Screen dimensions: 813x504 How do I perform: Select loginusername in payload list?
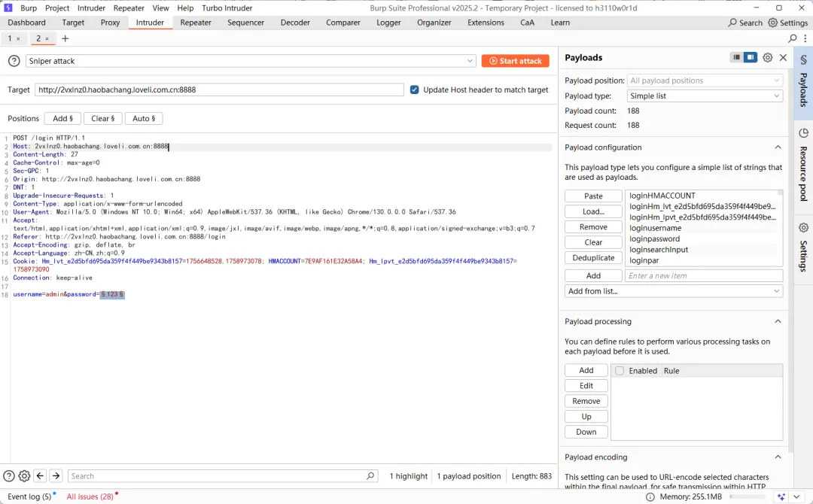click(656, 228)
